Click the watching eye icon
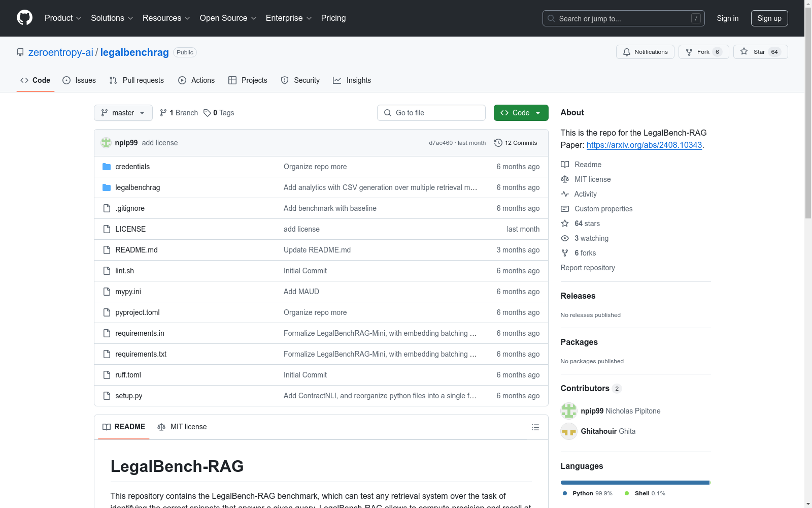812x508 pixels. tap(565, 238)
